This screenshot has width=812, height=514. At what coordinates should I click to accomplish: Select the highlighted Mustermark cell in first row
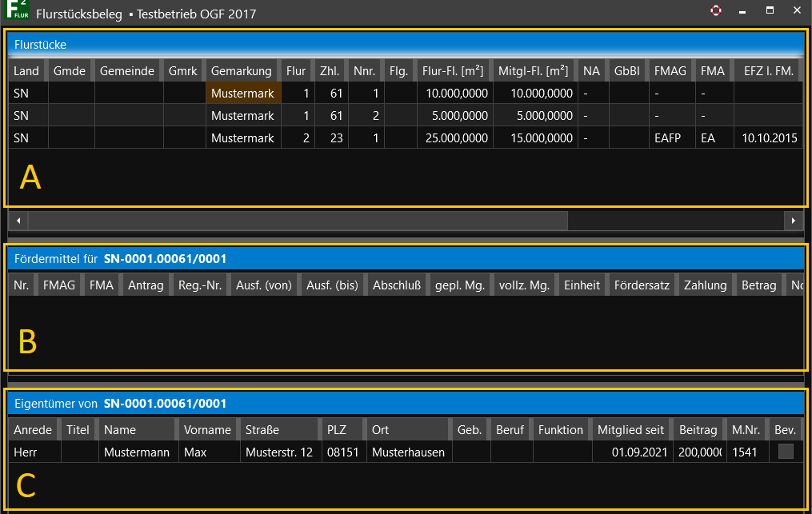pos(242,94)
